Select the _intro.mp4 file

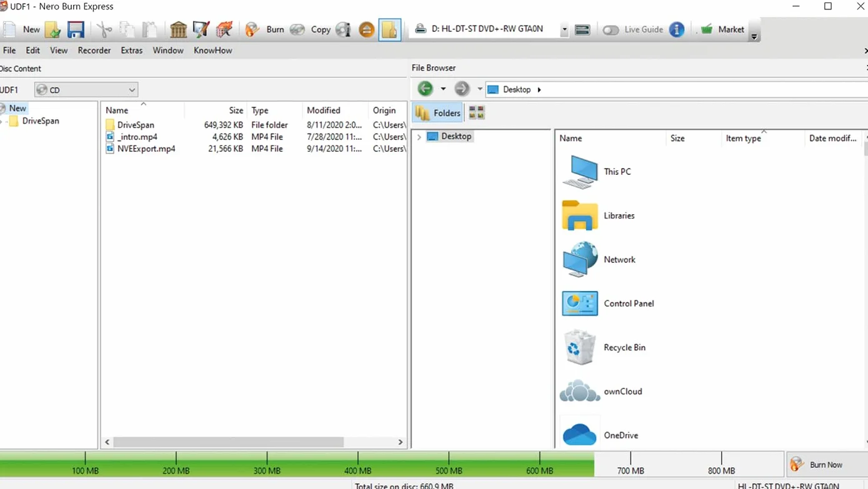pos(137,137)
